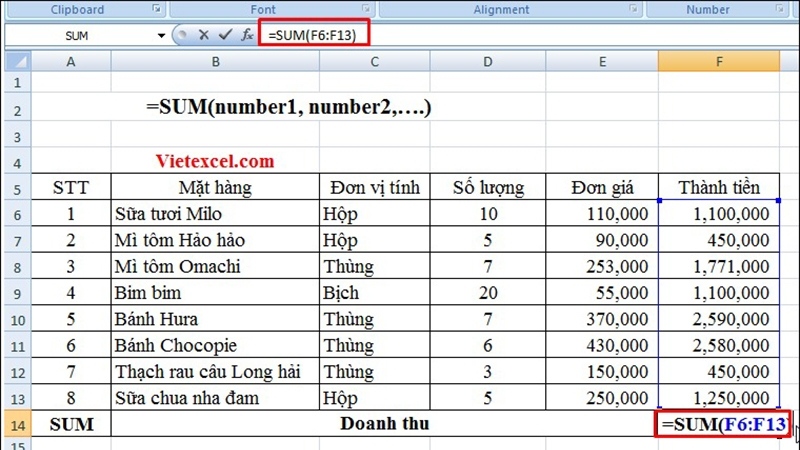Viewport: 800px width, 450px height.
Task: Select column C header
Action: click(374, 62)
